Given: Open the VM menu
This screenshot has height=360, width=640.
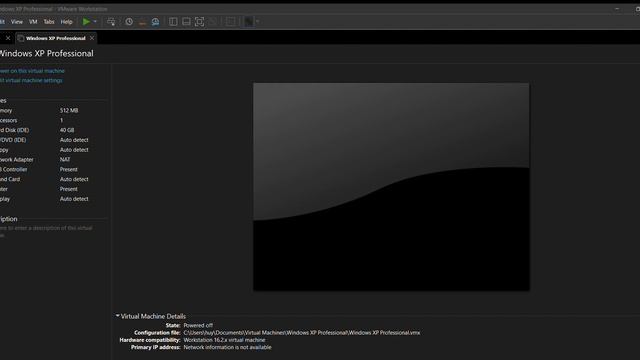Looking at the screenshot, I should 33,22.
